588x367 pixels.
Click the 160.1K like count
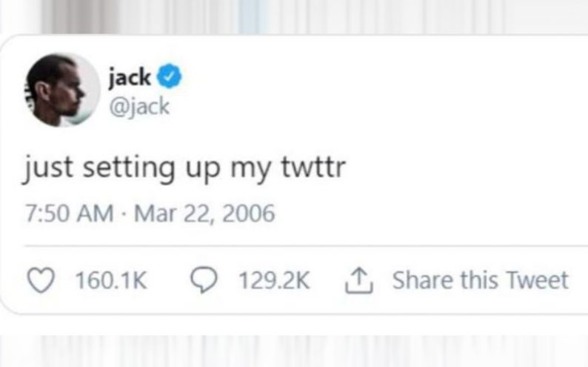[x=111, y=280]
